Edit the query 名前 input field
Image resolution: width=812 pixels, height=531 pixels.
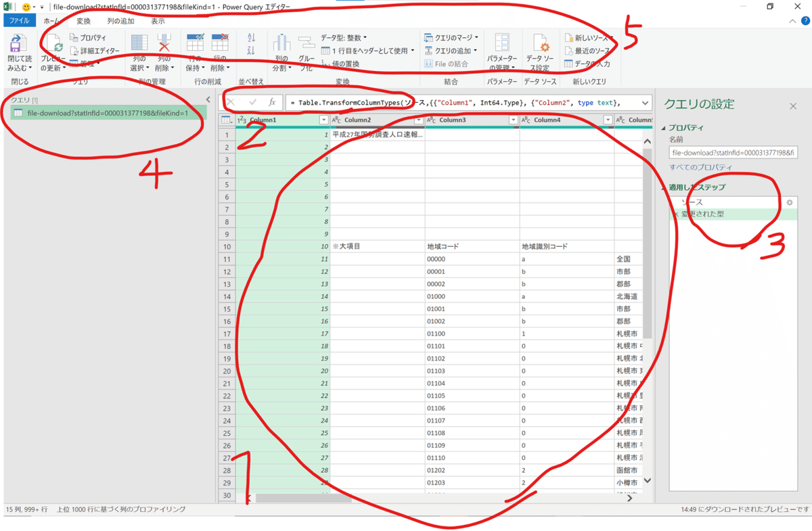[x=734, y=153]
